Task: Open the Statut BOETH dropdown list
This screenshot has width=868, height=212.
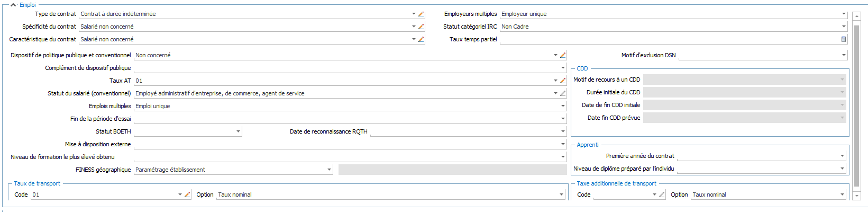Action: pos(238,131)
